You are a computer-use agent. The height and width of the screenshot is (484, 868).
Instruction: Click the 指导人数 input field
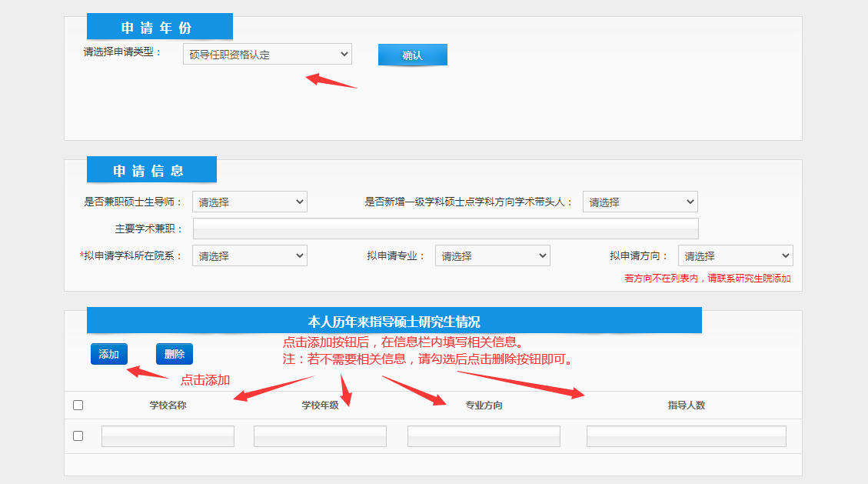pos(686,436)
